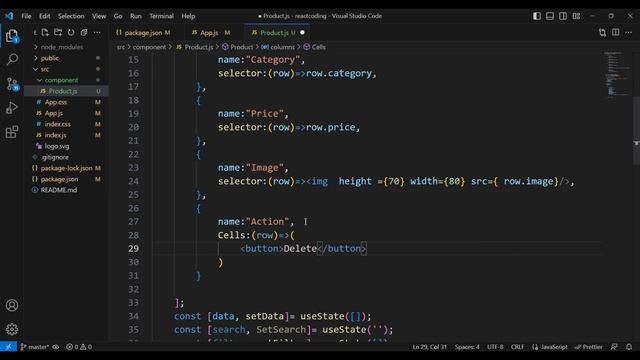Image resolution: width=640 pixels, height=360 pixels.
Task: Click Spaces: 4 indentation setting
Action: click(x=467, y=347)
